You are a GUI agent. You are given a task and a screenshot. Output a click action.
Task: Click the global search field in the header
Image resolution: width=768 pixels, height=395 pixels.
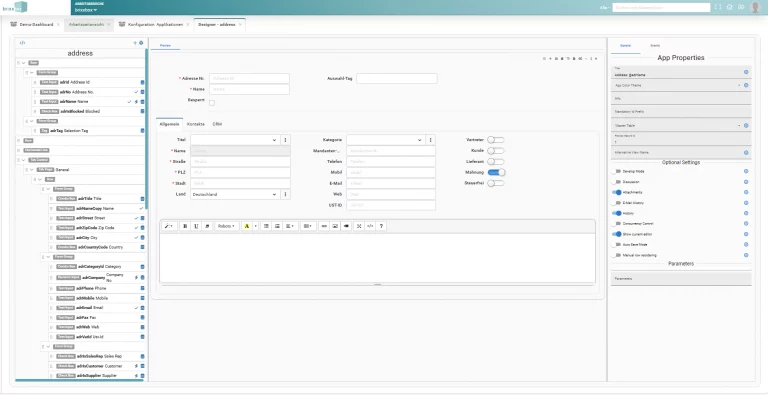(x=661, y=7)
